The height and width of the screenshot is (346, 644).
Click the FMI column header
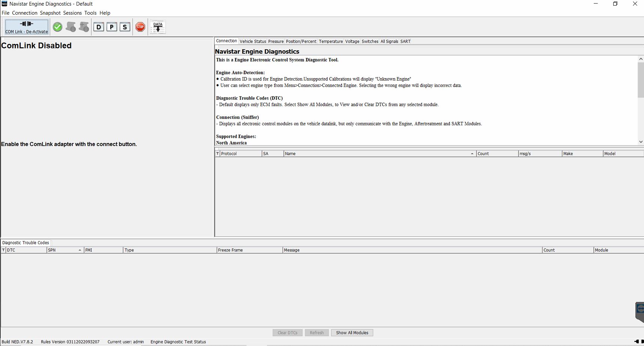[103, 250]
